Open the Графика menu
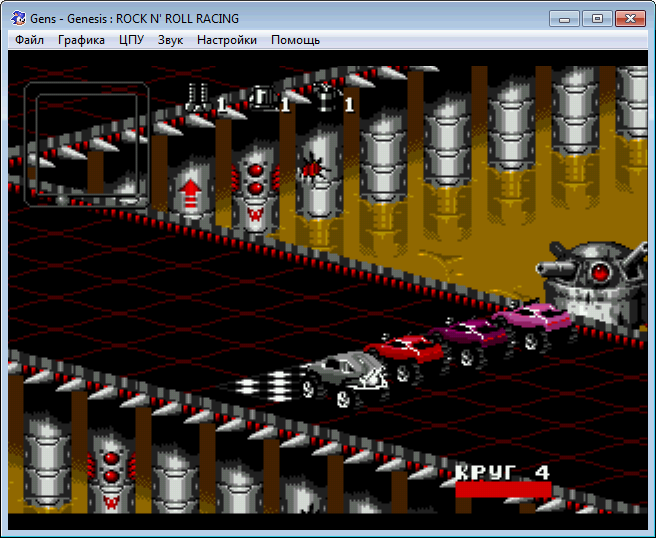Image resolution: width=656 pixels, height=538 pixels. coord(81,40)
